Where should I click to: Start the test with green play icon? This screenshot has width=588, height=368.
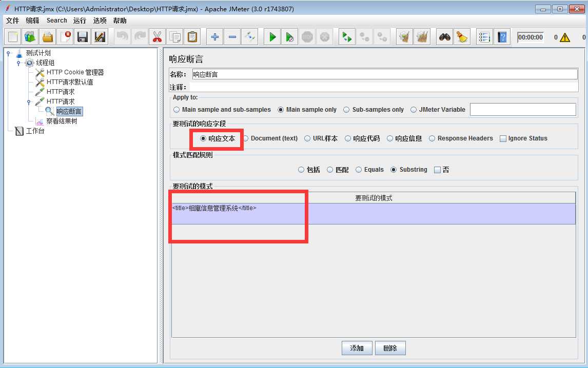click(272, 37)
